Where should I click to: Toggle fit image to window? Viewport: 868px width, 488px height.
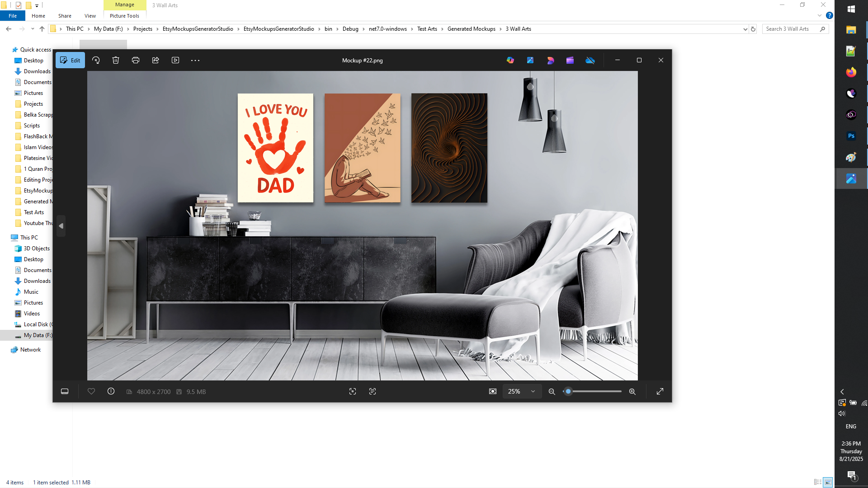493,391
